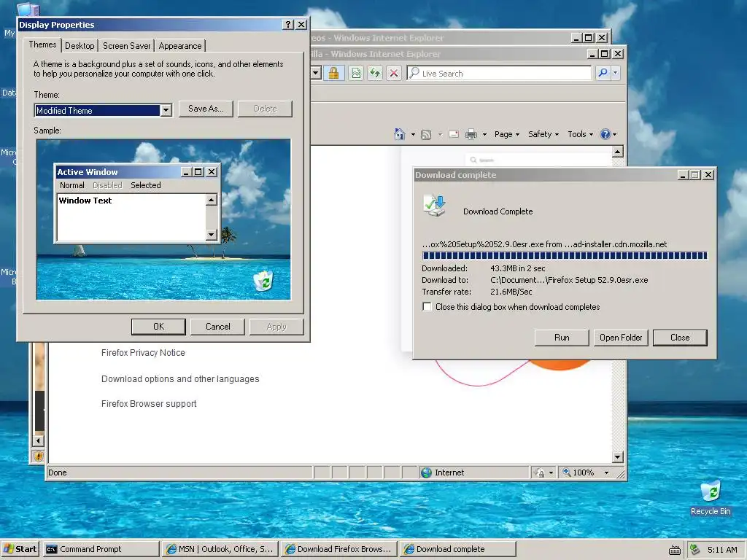Switch to the Themes tab

[x=42, y=44]
